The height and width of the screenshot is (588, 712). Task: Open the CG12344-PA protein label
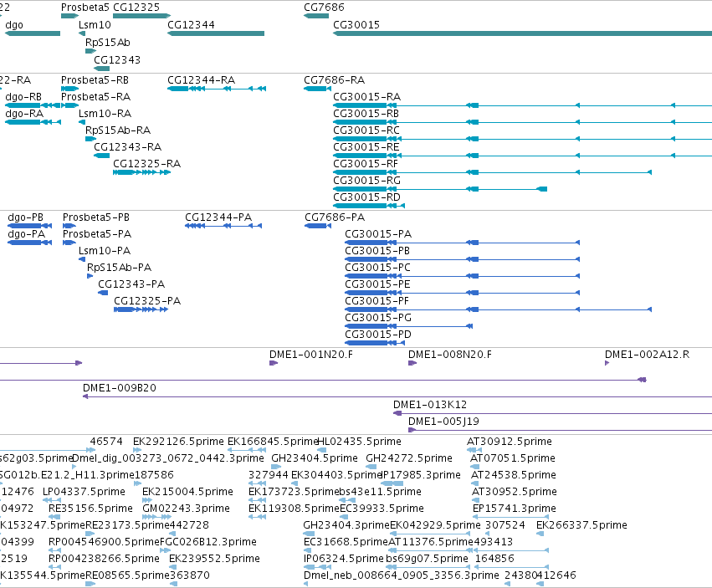(218, 217)
